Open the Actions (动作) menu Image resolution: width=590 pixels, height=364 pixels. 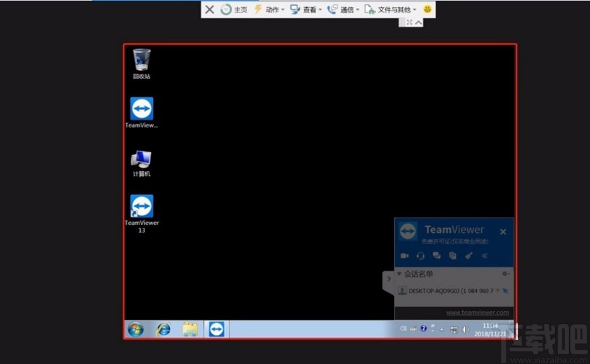click(269, 9)
